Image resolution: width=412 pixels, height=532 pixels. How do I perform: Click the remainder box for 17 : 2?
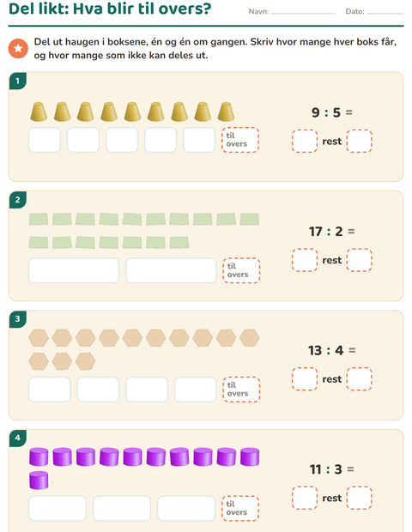pyautogui.click(x=359, y=260)
